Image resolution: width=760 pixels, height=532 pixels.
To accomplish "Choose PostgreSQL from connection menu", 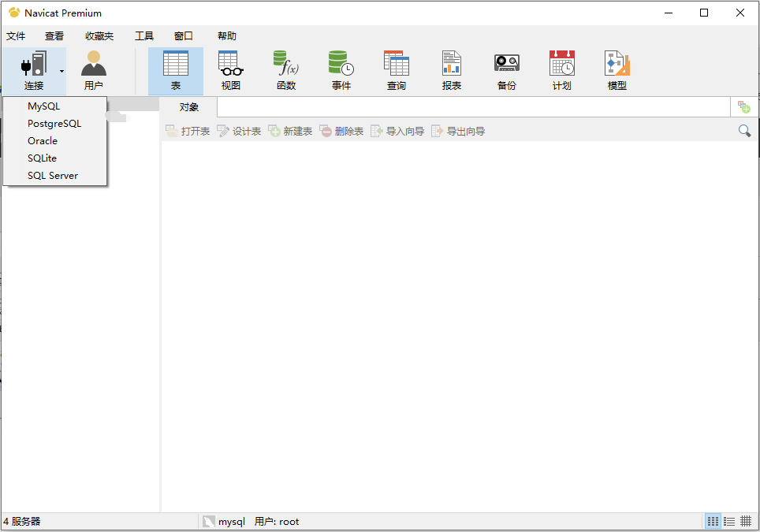I will (x=54, y=124).
